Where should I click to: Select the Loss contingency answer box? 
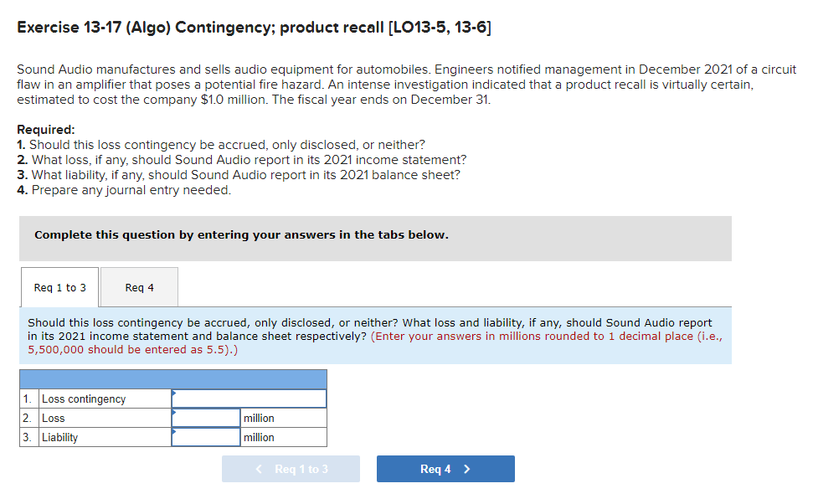[248, 398]
